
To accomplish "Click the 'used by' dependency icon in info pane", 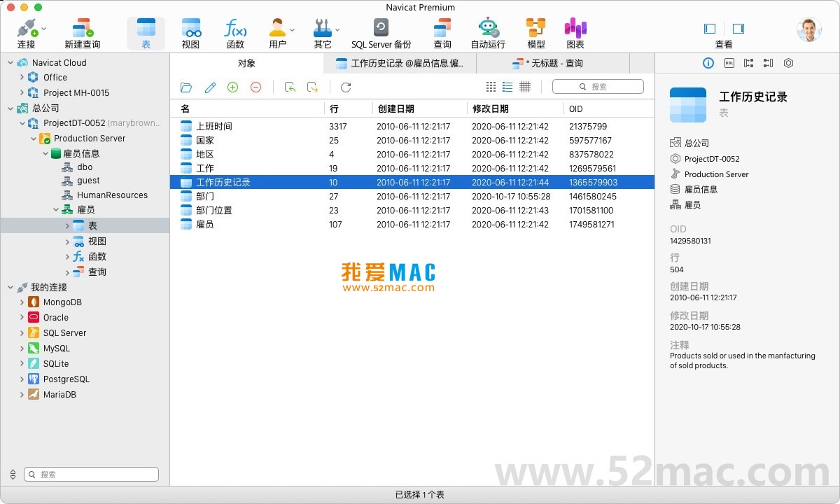I will point(768,63).
